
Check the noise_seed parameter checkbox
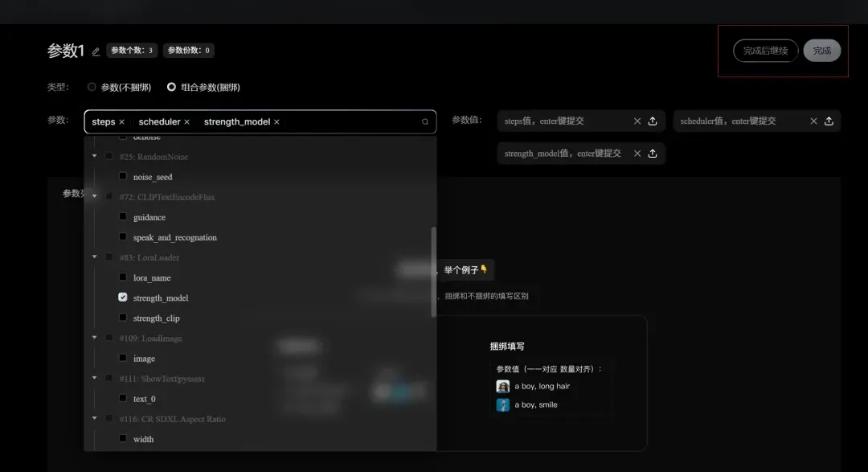(123, 176)
